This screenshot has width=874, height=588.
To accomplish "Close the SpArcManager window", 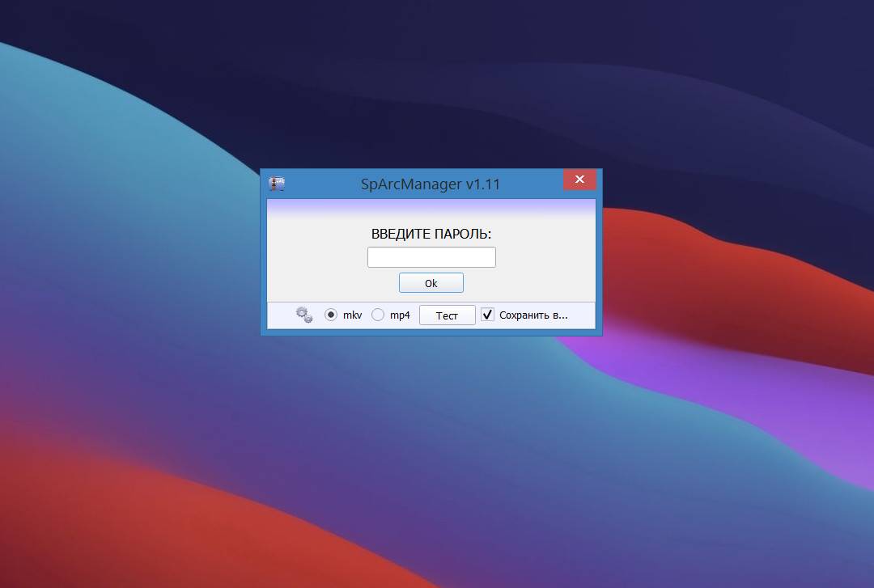I will coord(579,180).
